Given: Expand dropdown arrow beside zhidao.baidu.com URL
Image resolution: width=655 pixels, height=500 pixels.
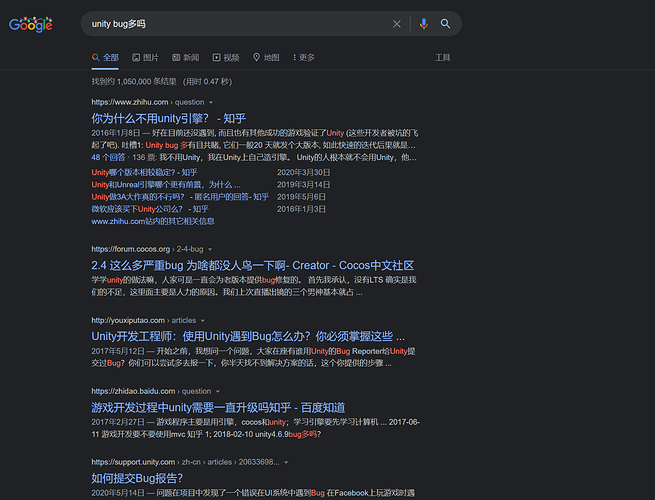Looking at the screenshot, I should pyautogui.click(x=217, y=391).
